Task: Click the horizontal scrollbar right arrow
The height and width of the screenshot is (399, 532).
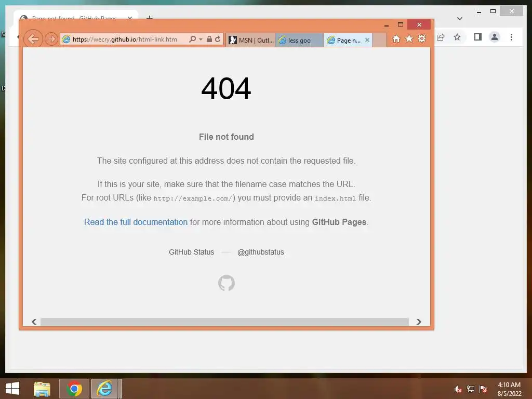Action: (419, 322)
